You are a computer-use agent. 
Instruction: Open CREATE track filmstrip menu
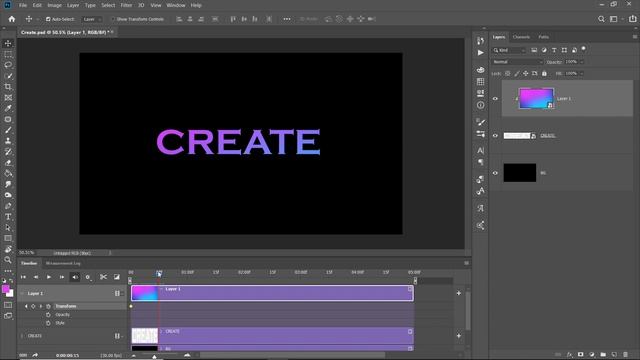[x=119, y=336]
